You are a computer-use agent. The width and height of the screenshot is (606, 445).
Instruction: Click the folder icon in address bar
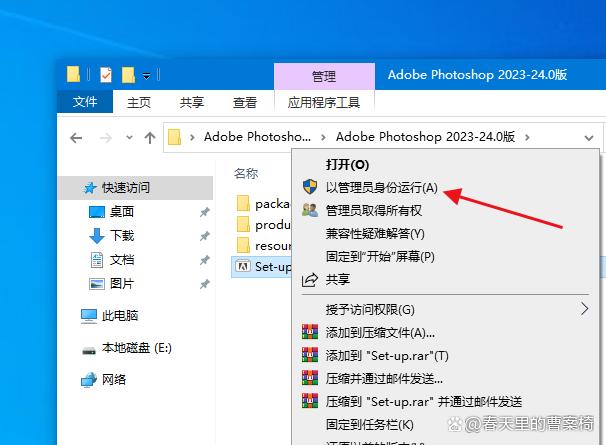(174, 137)
